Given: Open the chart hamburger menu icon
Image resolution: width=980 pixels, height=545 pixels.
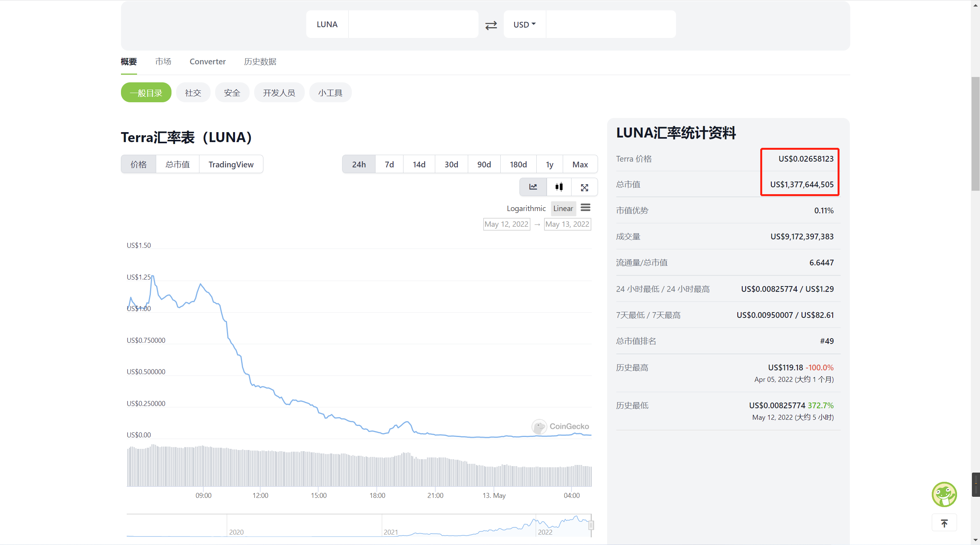Looking at the screenshot, I should pyautogui.click(x=585, y=208).
